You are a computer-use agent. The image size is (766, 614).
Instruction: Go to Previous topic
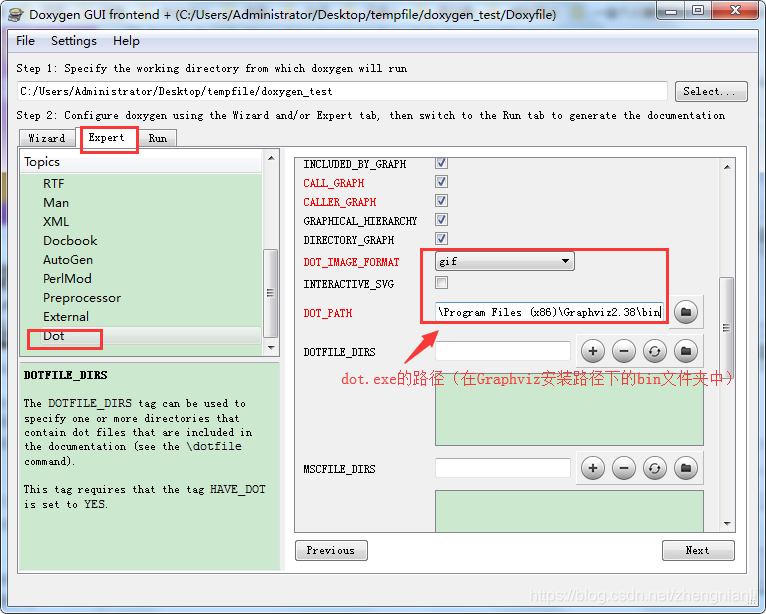331,550
